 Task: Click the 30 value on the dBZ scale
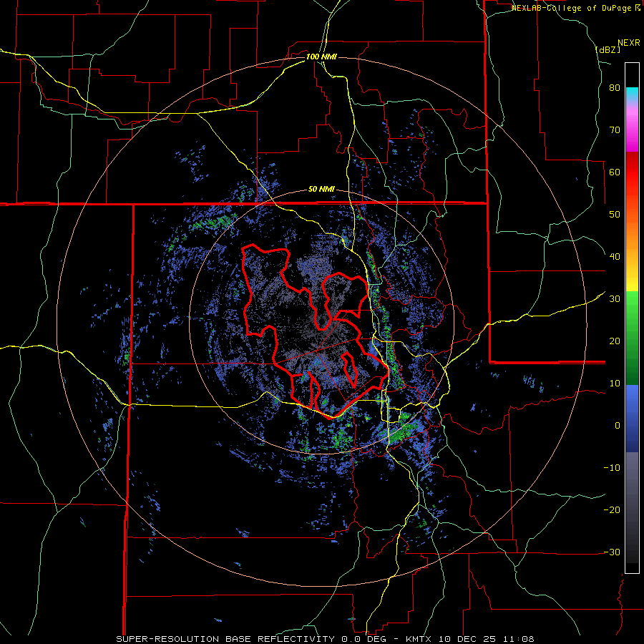615,298
